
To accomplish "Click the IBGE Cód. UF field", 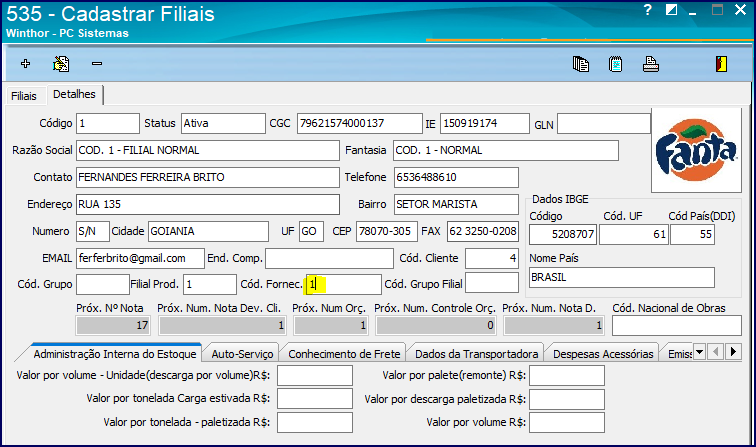I will (634, 234).
